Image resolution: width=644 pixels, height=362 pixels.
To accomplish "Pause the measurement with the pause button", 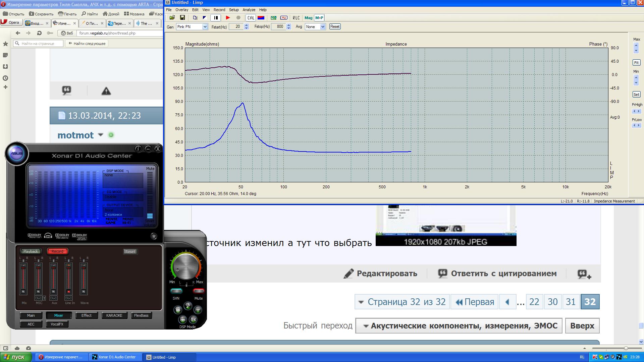I will 216,18.
